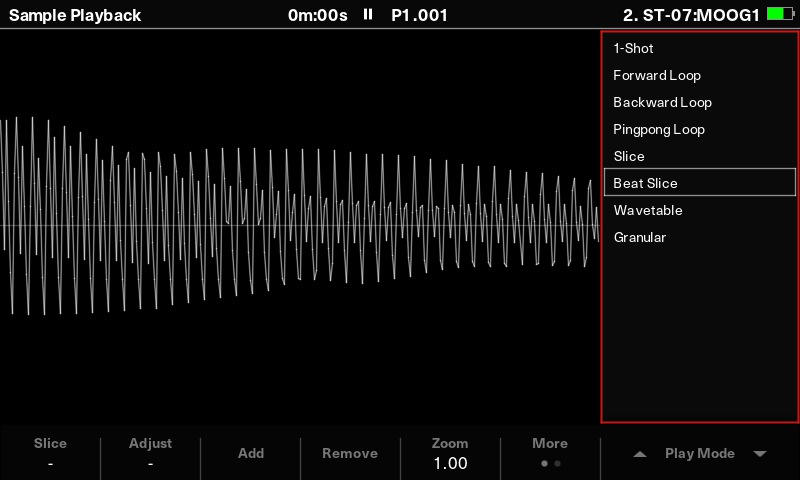
Task: Click the 0m:00s time display
Action: point(317,15)
